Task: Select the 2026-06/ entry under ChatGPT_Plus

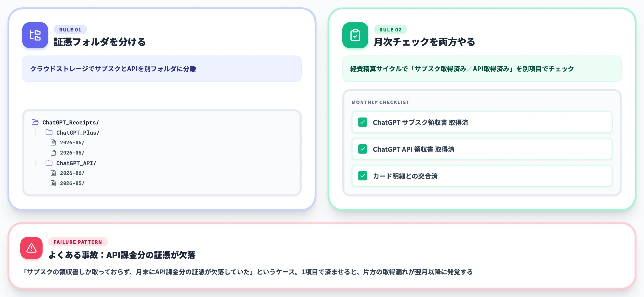Action: (x=68, y=142)
